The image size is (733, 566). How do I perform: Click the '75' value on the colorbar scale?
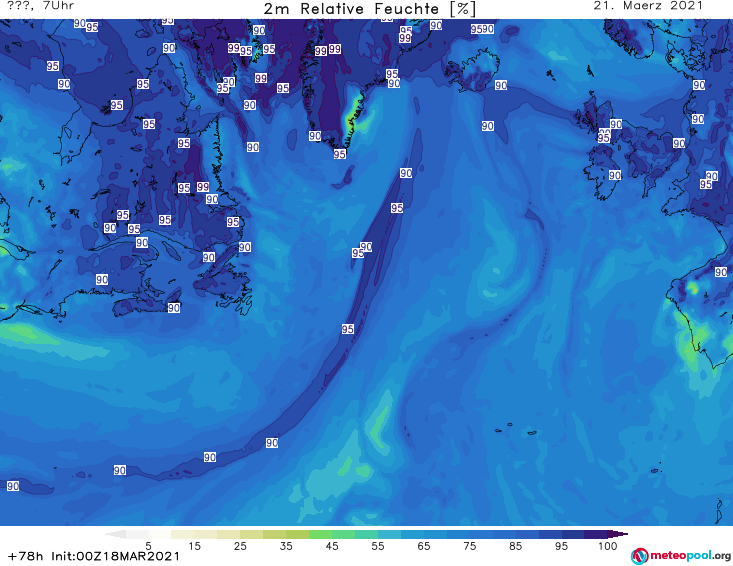click(x=470, y=546)
